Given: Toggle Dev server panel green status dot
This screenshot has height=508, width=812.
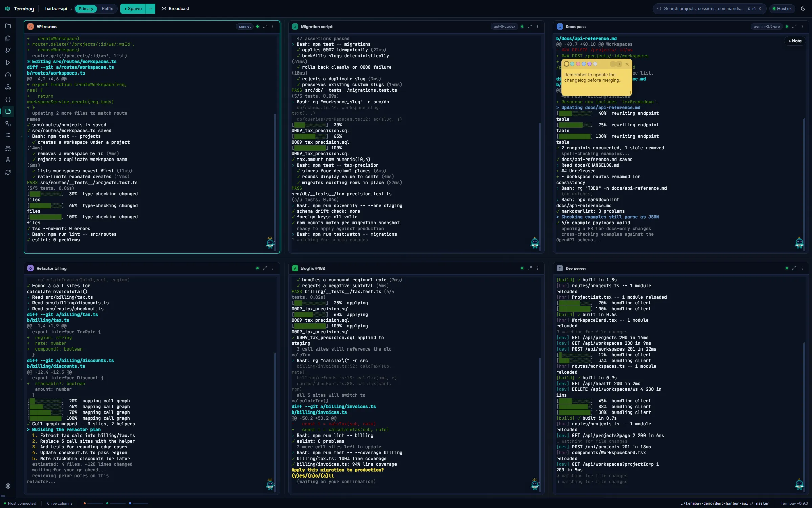Looking at the screenshot, I should tap(787, 268).
